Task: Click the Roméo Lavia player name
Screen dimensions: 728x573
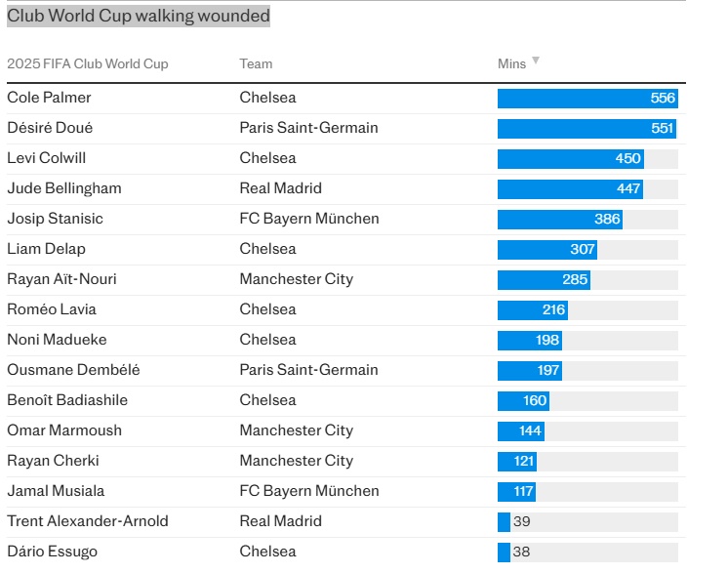Action: (52, 309)
